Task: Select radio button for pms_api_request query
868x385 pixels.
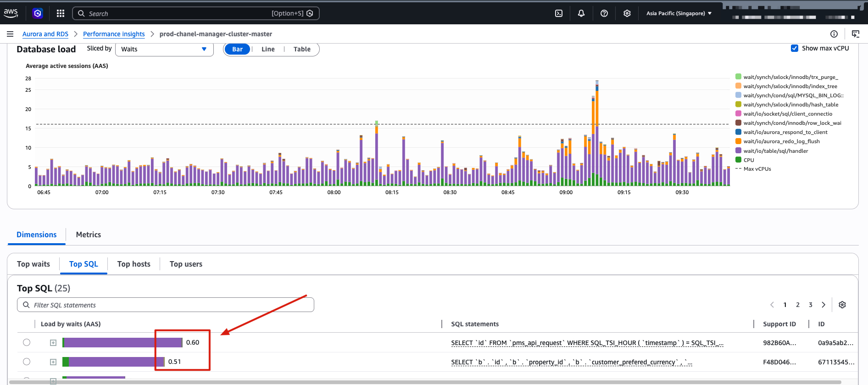Action: (x=27, y=342)
